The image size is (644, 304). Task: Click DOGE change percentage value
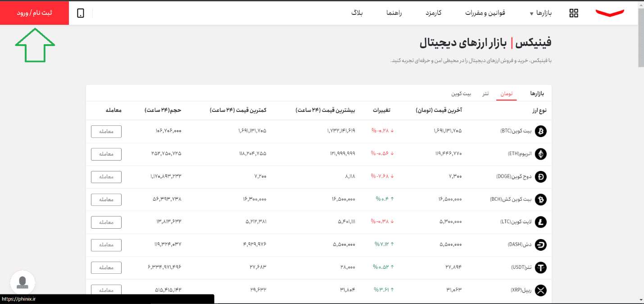pos(382,177)
